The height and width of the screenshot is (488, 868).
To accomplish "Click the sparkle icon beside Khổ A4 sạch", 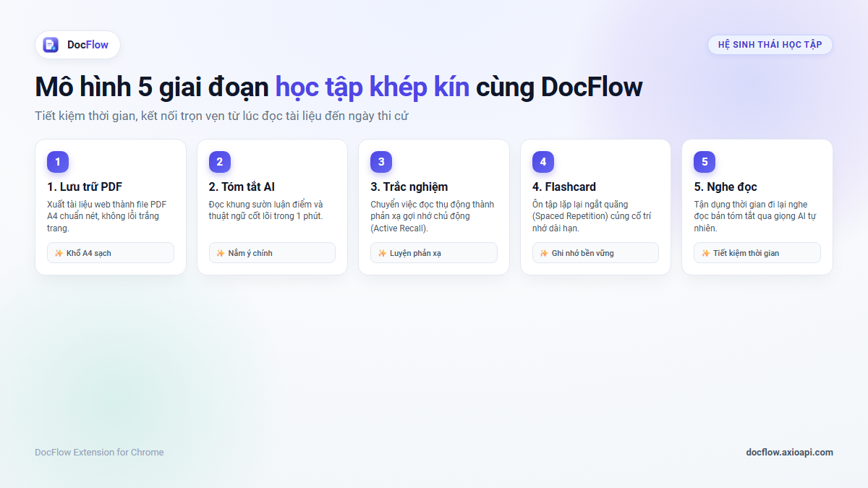I will [x=59, y=253].
